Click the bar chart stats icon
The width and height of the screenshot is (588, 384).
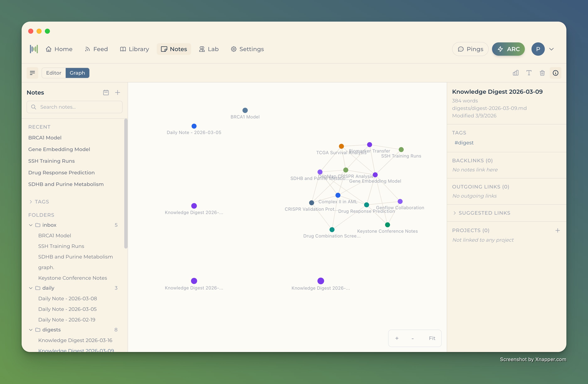click(x=515, y=73)
